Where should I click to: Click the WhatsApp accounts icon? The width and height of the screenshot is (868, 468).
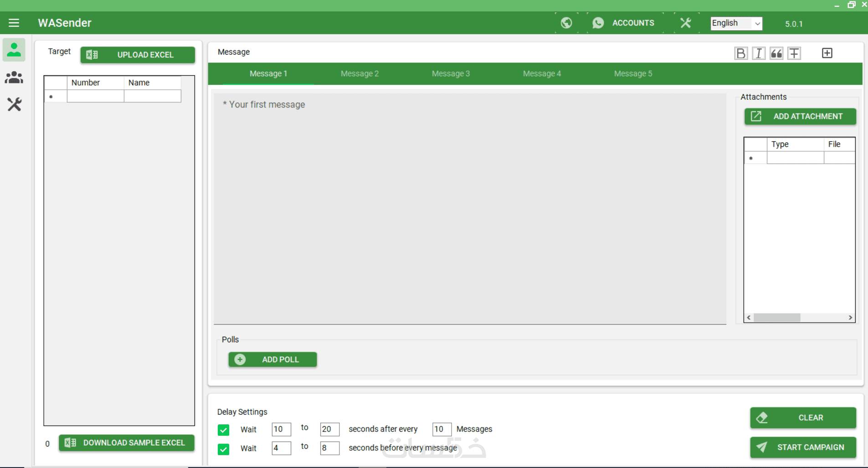[x=598, y=23]
